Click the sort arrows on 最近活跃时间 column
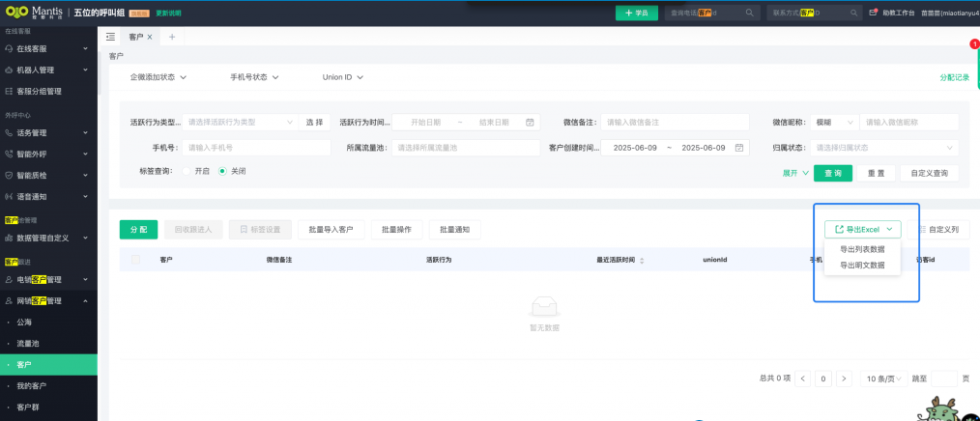This screenshot has height=421, width=980. (x=642, y=261)
